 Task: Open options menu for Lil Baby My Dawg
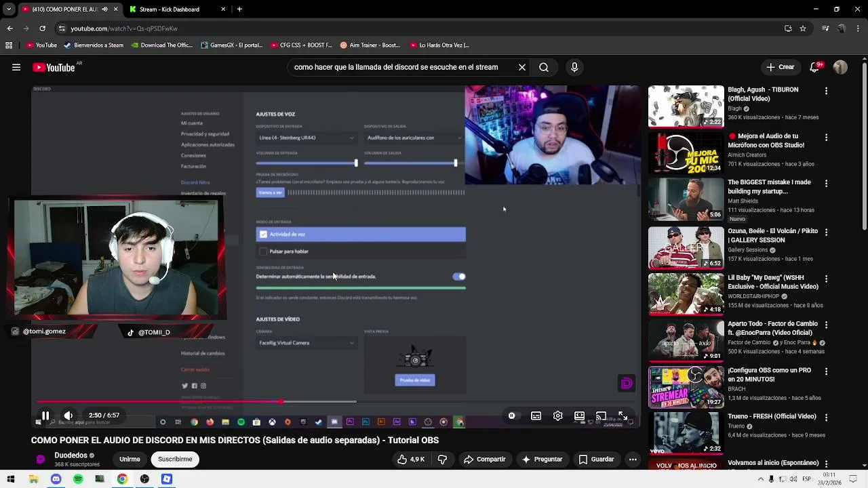point(826,279)
